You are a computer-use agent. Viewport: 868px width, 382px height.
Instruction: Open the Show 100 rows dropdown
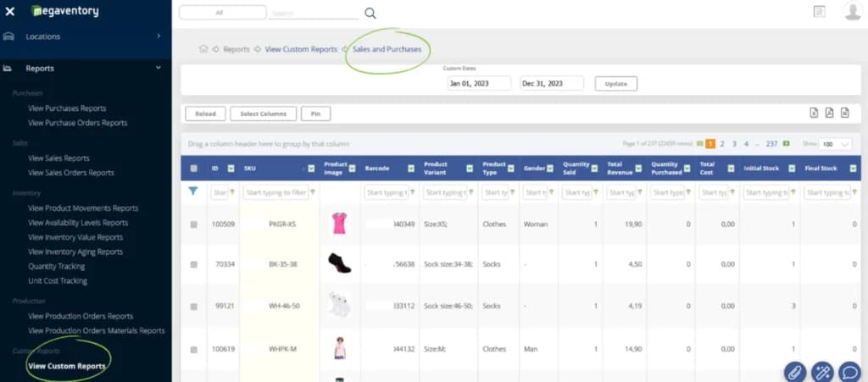[835, 144]
